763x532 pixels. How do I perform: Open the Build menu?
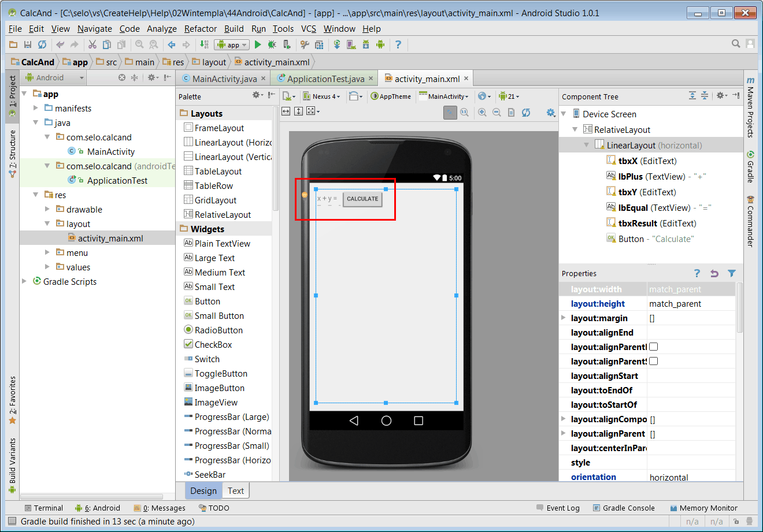pyautogui.click(x=234, y=28)
